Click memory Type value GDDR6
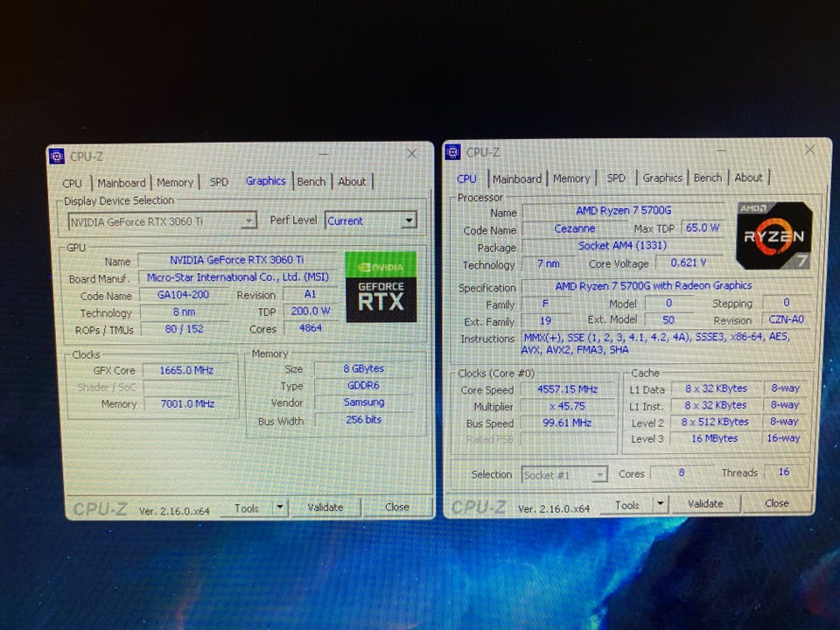 coord(364,385)
